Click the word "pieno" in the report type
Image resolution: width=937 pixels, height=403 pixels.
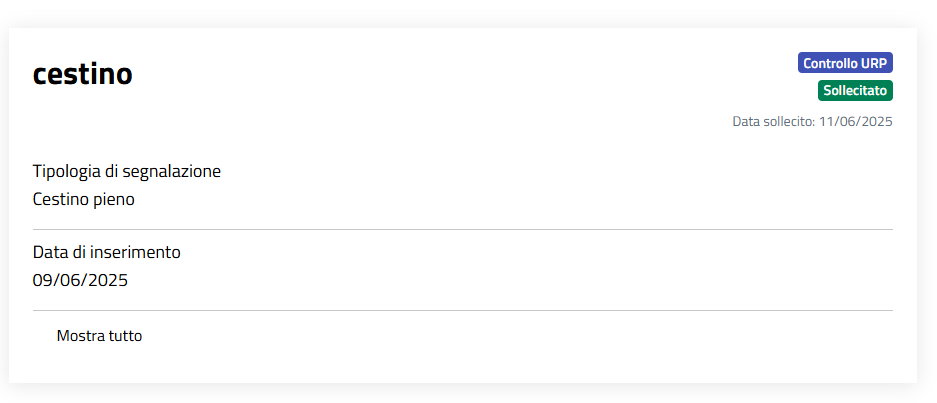(113, 199)
